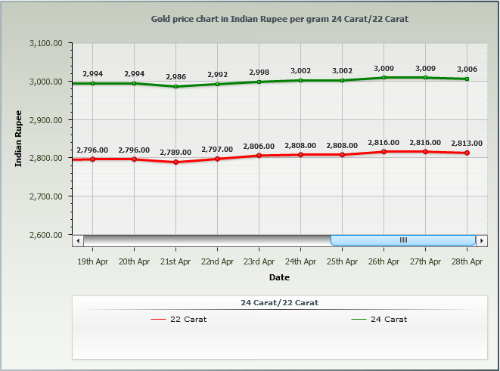Image resolution: width=500 pixels, height=371 pixels.
Task: Click the 2,992 value label
Action: pyautogui.click(x=217, y=75)
